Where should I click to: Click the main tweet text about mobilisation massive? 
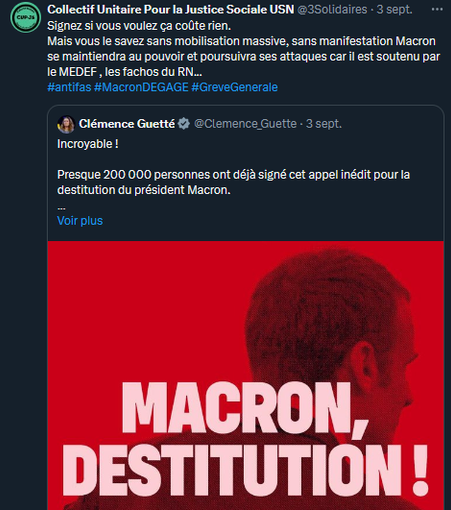pyautogui.click(x=244, y=57)
